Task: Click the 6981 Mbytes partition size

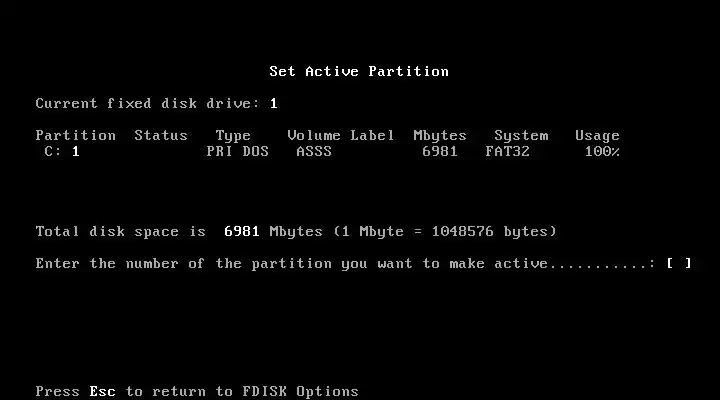Action: pyautogui.click(x=440, y=152)
